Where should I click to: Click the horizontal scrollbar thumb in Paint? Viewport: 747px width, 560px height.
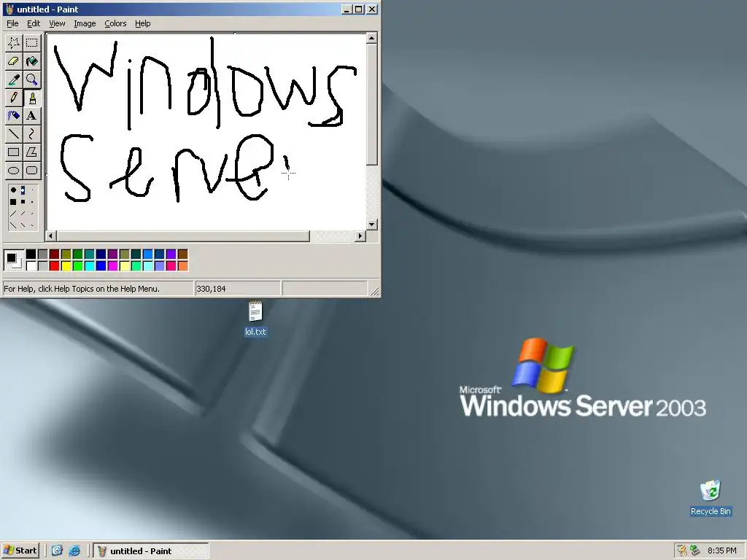coord(183,236)
